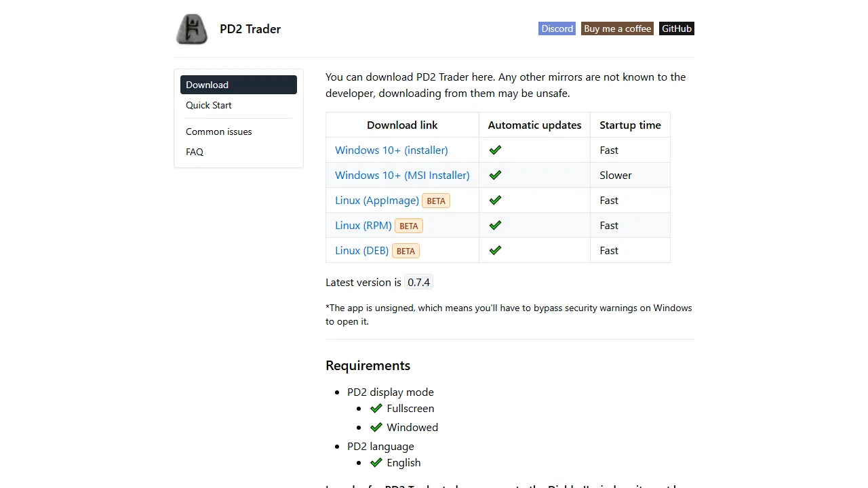Click the BETA badge next to Linux RPM

pyautogui.click(x=408, y=225)
